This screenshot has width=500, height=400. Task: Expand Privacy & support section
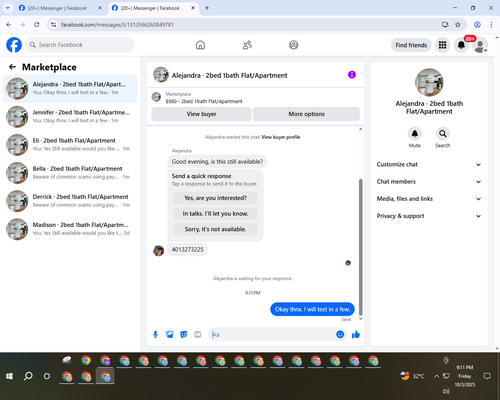[x=429, y=216]
